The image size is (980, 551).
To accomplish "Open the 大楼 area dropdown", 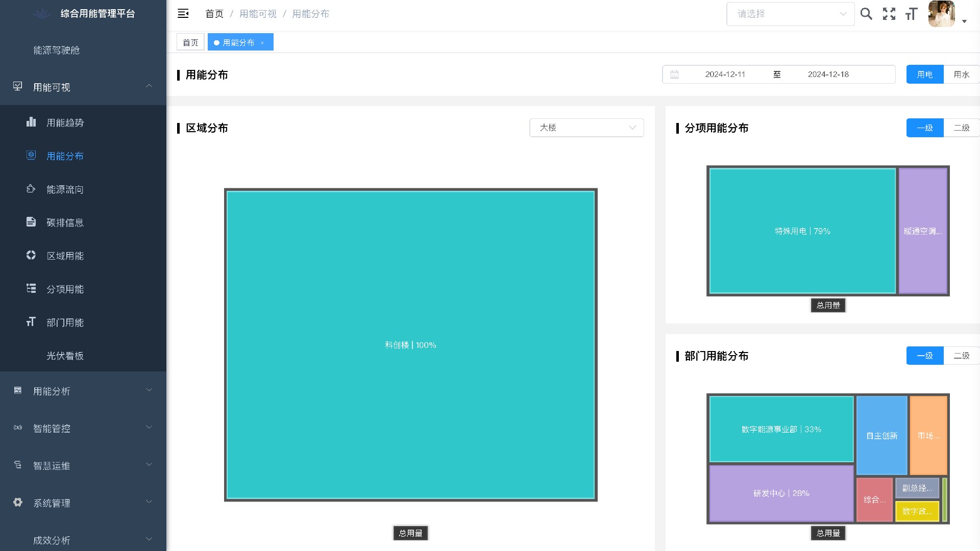I will click(586, 128).
